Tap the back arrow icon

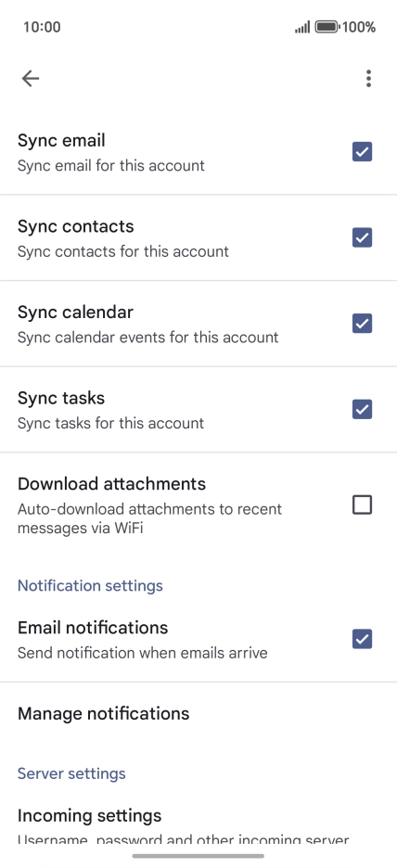point(31,79)
